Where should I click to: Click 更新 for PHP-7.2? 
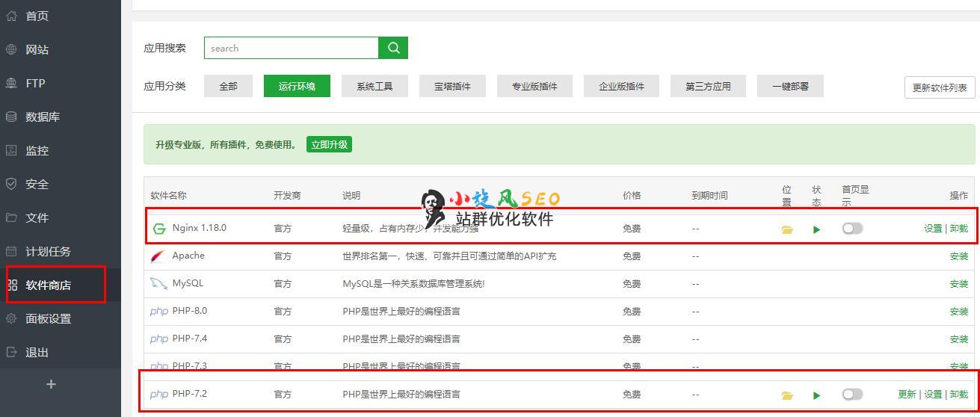point(907,395)
